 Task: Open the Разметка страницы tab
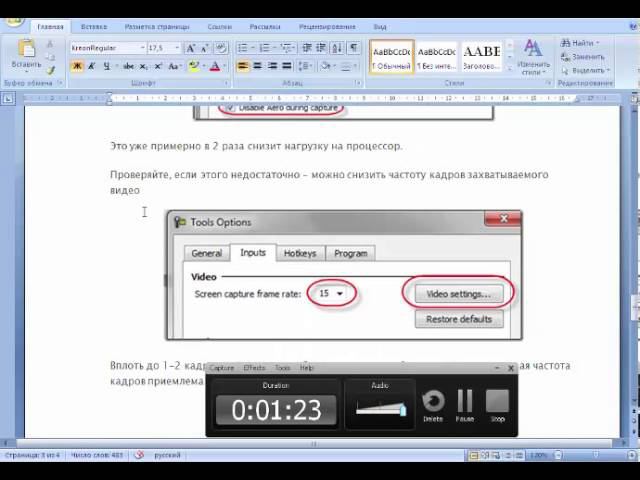click(x=157, y=27)
